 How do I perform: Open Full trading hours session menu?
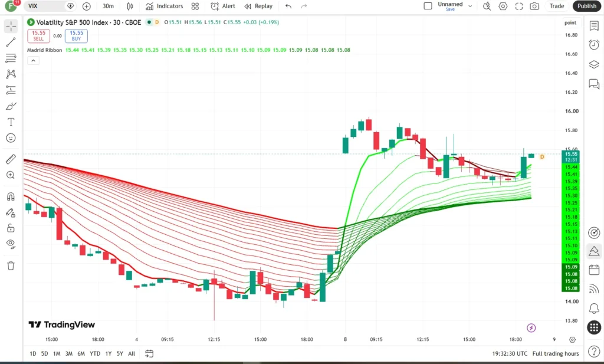[x=556, y=353]
